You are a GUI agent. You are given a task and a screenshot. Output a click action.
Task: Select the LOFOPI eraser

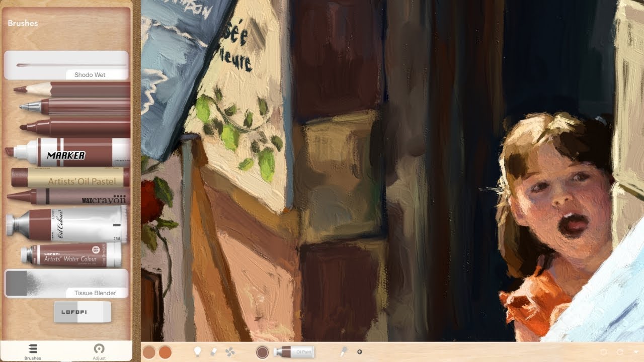82,312
